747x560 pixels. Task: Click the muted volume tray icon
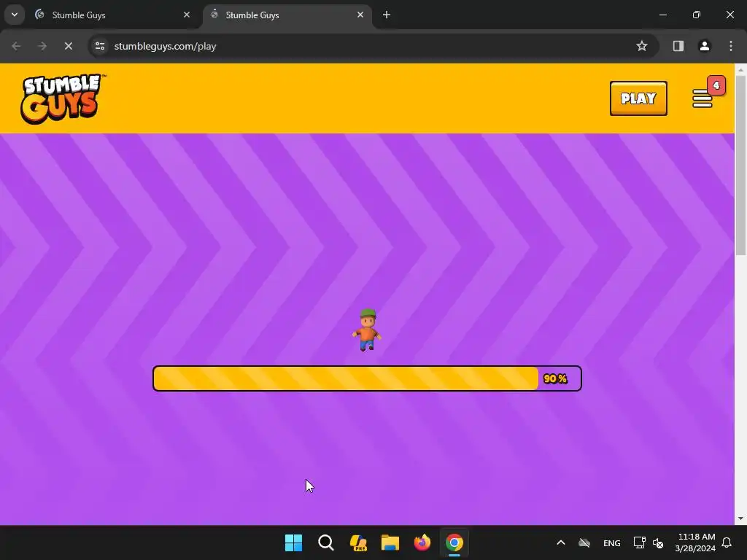(658, 542)
